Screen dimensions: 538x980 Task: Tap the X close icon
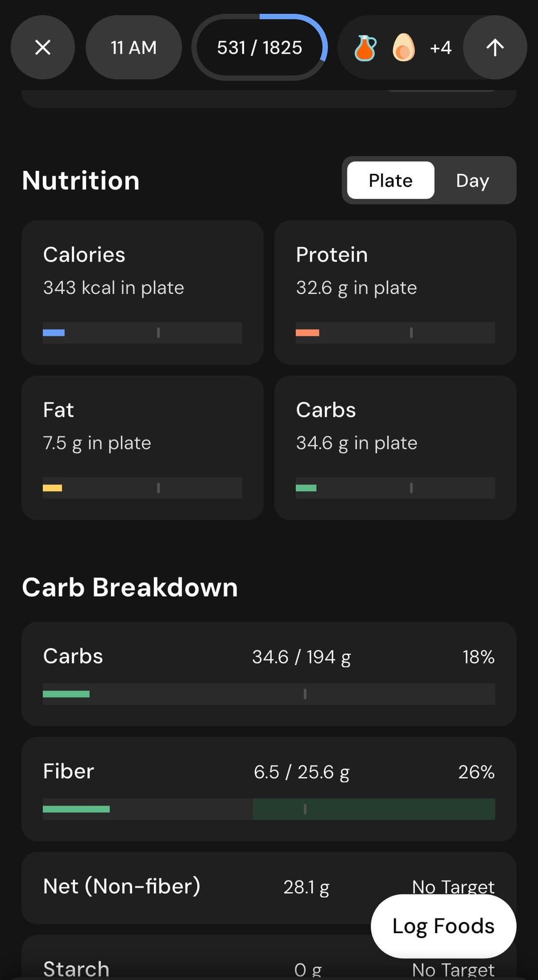coord(43,48)
